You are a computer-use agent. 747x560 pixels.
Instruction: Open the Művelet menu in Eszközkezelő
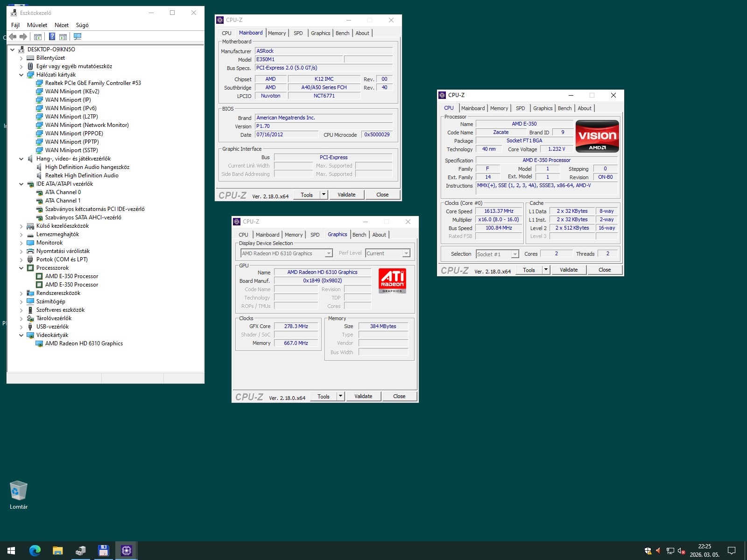pyautogui.click(x=37, y=25)
